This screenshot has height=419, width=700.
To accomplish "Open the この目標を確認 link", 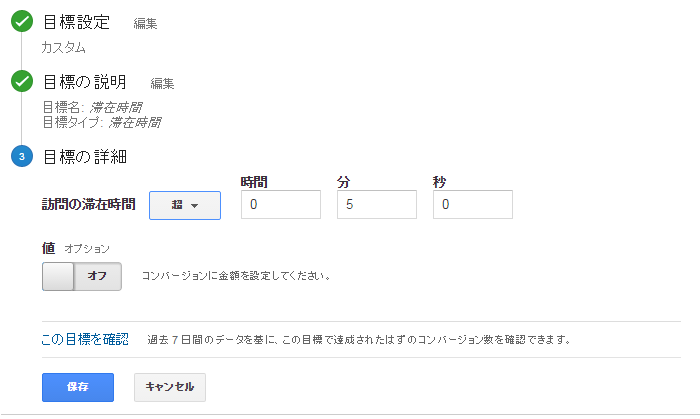I will [x=85, y=340].
